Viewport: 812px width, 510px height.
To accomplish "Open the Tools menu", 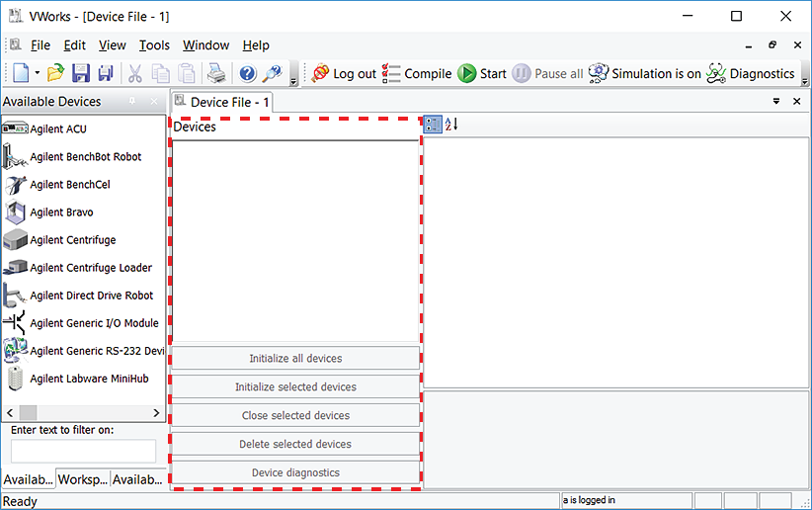I will click(x=154, y=45).
